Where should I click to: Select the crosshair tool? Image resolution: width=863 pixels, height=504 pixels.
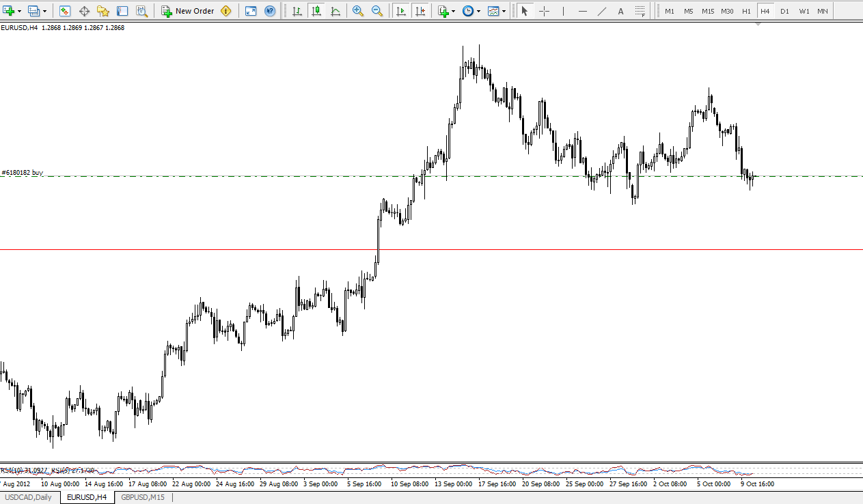tap(544, 11)
